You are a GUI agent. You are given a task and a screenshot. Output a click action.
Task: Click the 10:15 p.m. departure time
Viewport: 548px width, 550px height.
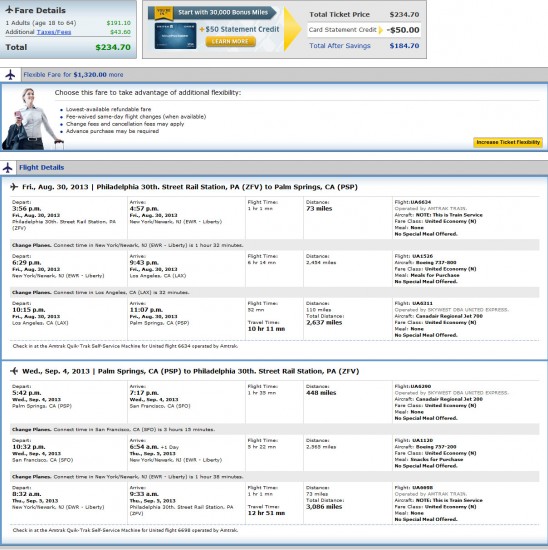click(x=28, y=310)
